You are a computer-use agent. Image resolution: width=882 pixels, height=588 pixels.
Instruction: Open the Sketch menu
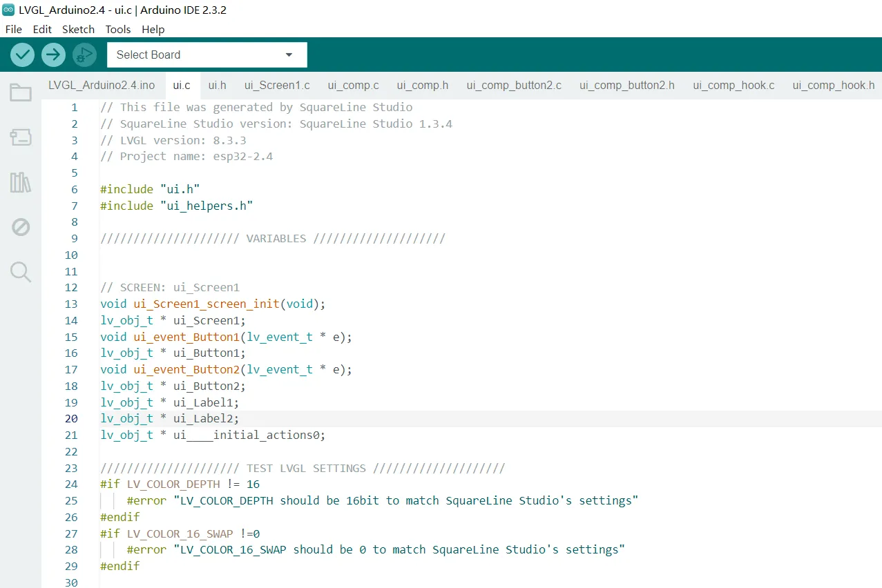tap(78, 29)
